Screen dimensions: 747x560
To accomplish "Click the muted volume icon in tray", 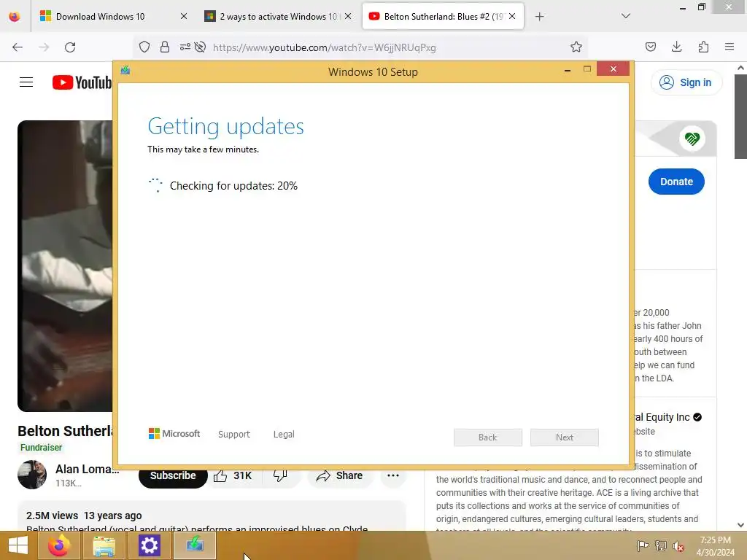I will point(678,545).
